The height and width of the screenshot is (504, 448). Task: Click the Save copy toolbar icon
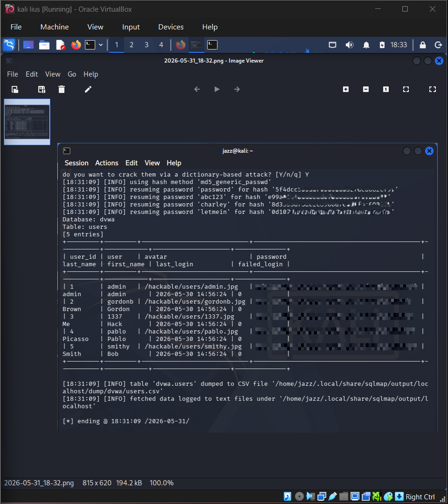tap(42, 89)
